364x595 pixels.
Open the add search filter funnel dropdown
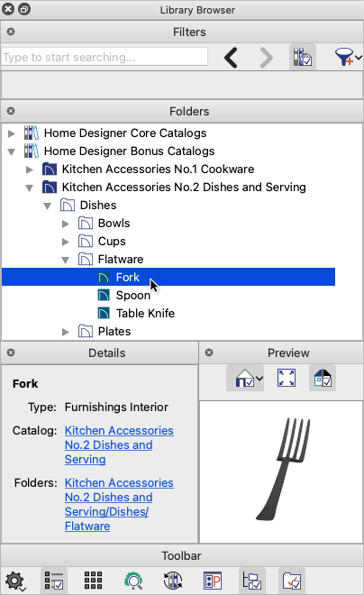[x=347, y=58]
